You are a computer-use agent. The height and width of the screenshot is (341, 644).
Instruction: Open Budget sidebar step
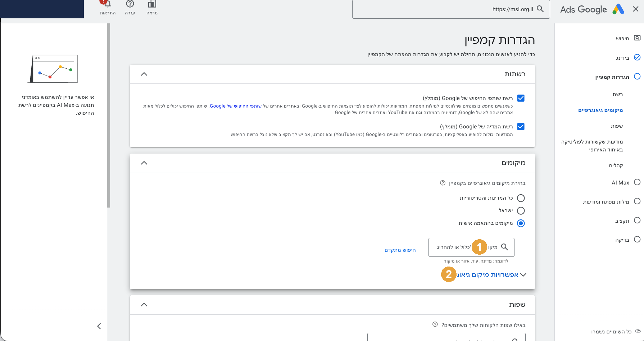pos(622,220)
